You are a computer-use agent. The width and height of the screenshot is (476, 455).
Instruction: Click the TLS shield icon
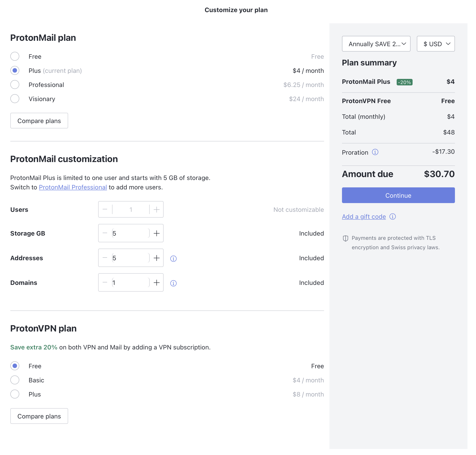pos(346,238)
